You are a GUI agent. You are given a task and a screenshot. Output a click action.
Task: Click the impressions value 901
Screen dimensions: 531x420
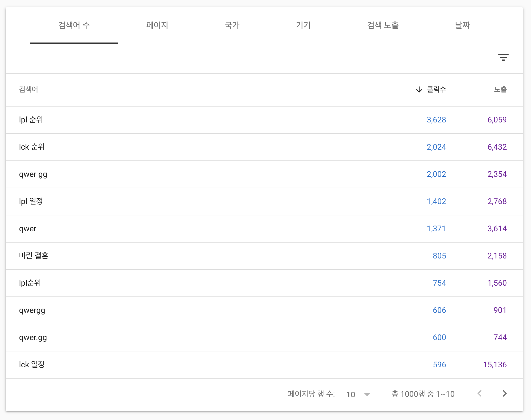pos(500,310)
